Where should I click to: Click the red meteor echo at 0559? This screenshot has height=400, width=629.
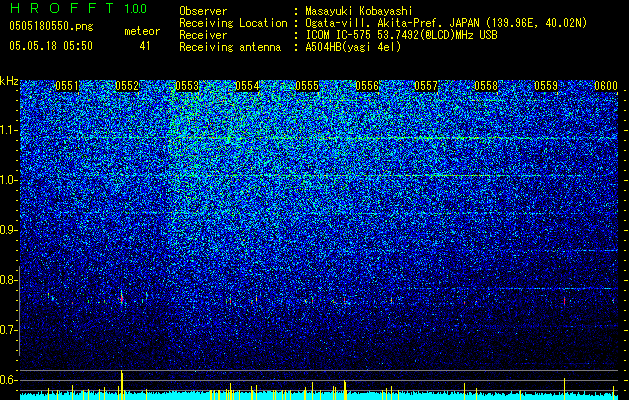[x=564, y=301]
